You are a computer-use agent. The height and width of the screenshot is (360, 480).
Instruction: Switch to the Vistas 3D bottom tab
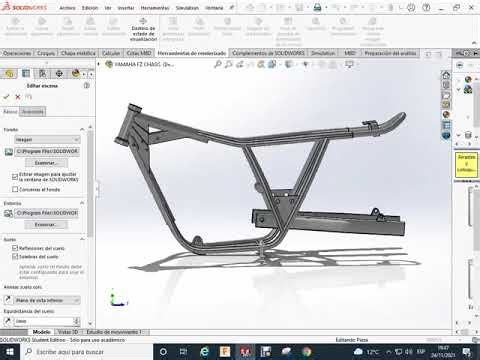coord(68,332)
